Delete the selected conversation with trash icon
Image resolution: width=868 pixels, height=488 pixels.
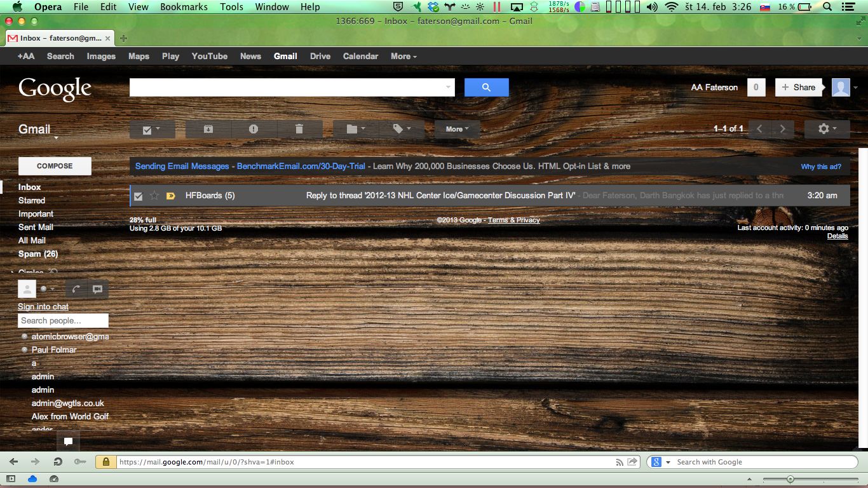tap(299, 129)
